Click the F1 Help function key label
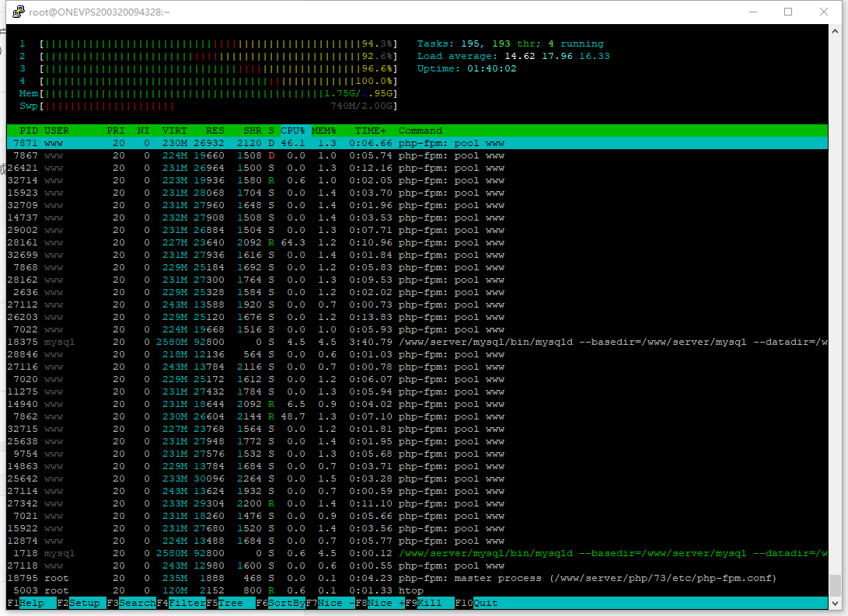Screen dimensions: 848x616 click(31, 603)
